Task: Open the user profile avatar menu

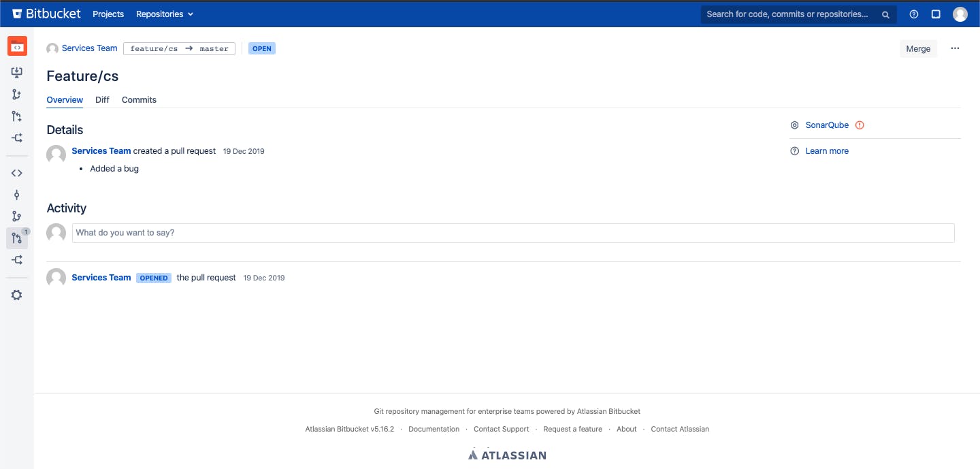Action: click(x=960, y=14)
